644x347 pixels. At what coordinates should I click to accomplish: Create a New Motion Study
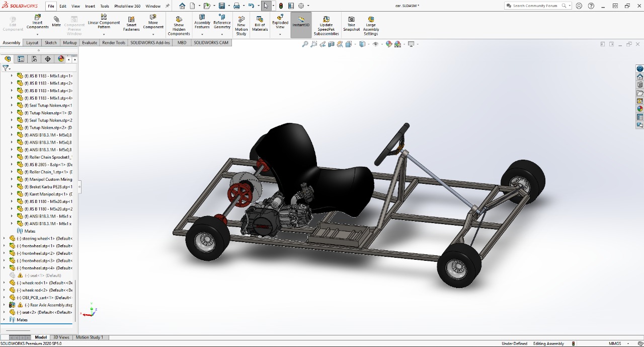click(241, 22)
